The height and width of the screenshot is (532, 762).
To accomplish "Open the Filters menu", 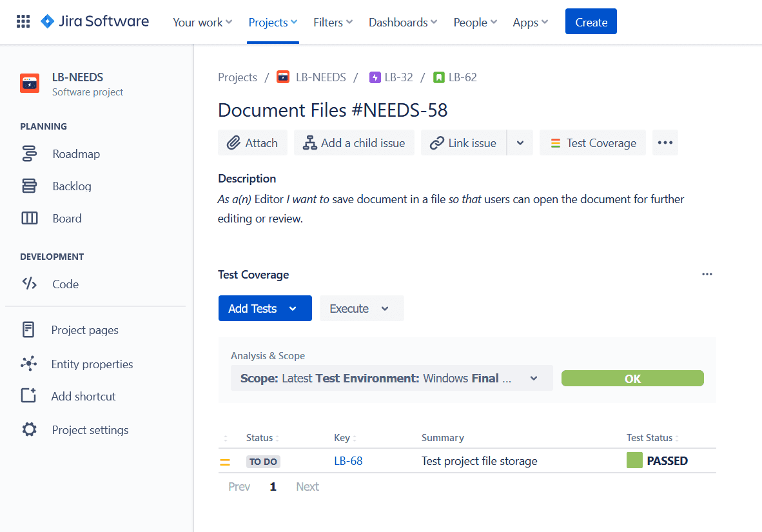I will pos(333,23).
